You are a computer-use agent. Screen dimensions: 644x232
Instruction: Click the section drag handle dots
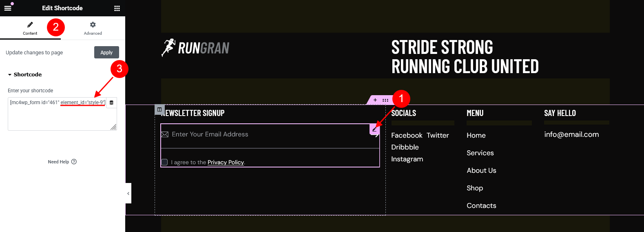385,100
